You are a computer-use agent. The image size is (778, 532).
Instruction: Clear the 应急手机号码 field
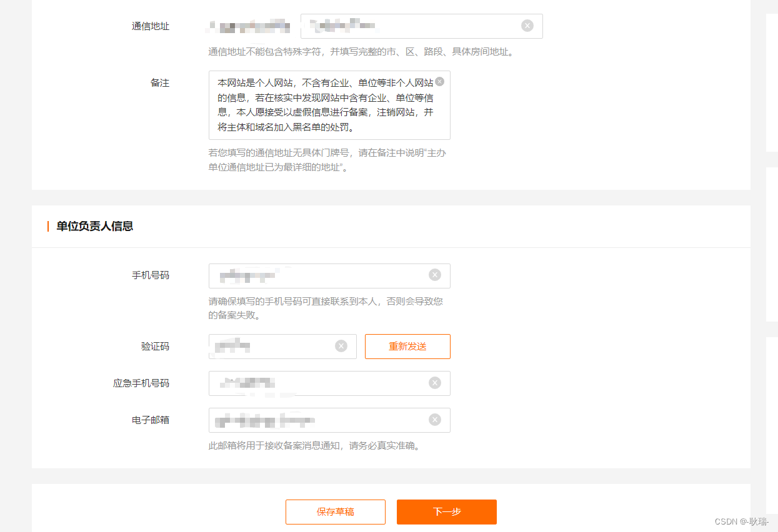click(435, 383)
